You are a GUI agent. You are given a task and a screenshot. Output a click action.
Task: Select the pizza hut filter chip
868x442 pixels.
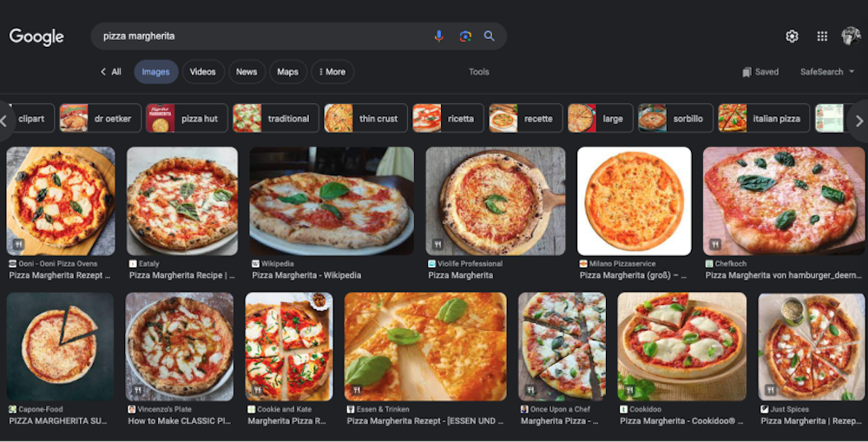click(187, 118)
